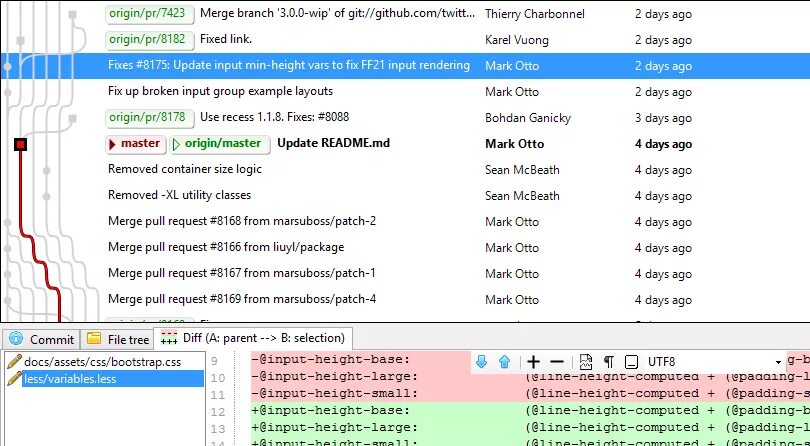Viewport: 810px width, 446px height.
Task: Click author Thierry Charbonnel
Action: click(x=535, y=14)
